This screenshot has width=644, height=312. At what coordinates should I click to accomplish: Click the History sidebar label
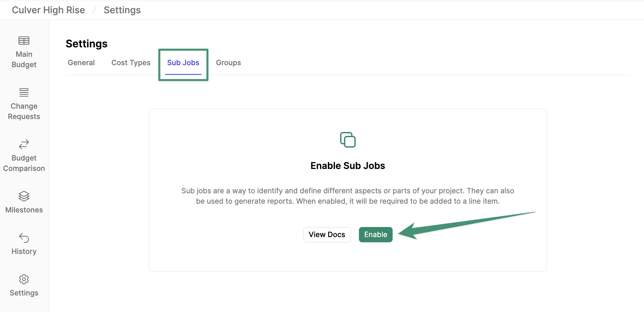coord(24,251)
